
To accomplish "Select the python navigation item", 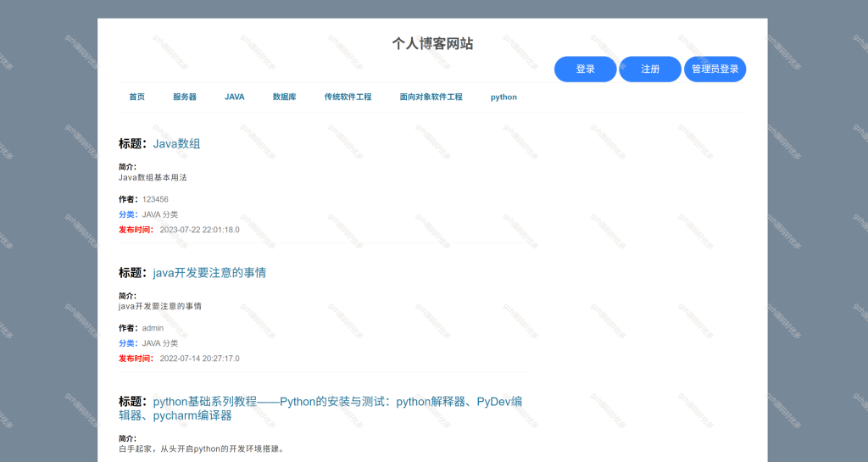I will (504, 97).
